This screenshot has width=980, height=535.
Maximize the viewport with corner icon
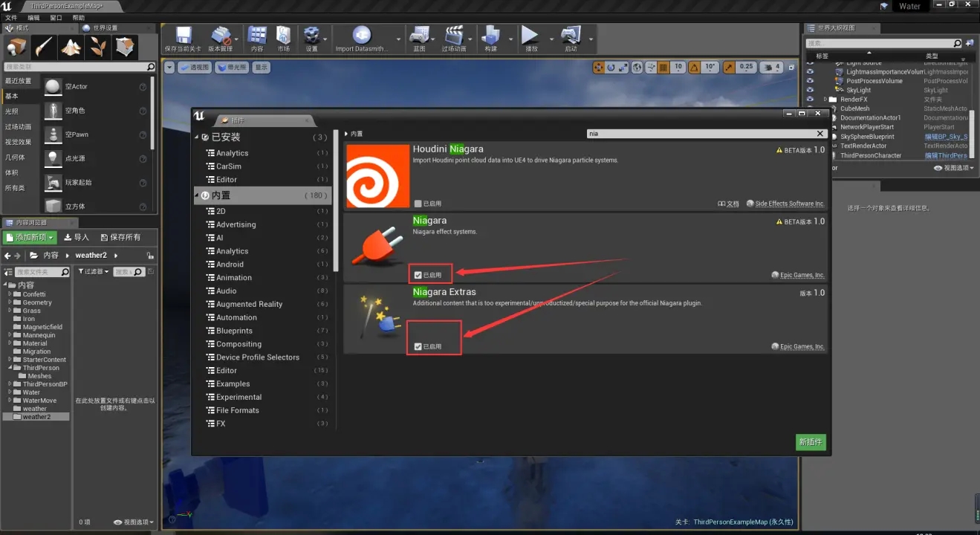[x=791, y=67]
